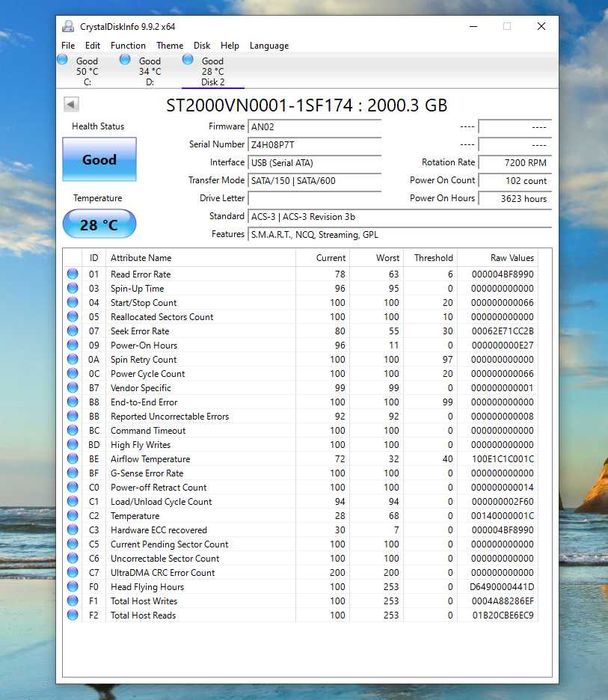This screenshot has height=700, width=608.
Task: Click status orb for Hardware ECC recovered
Action: (72, 529)
